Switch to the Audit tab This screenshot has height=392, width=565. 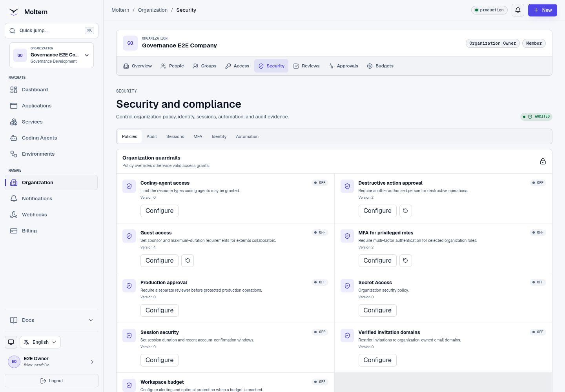pyautogui.click(x=152, y=136)
